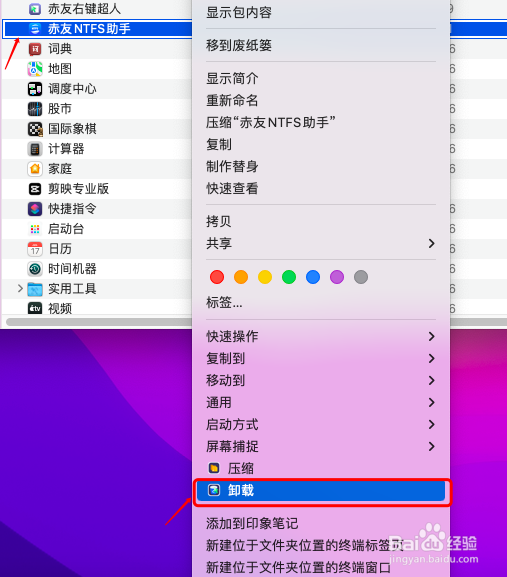Screen dimensions: 507x577
Task: Select the 地图 row text
Action: pyautogui.click(x=60, y=69)
